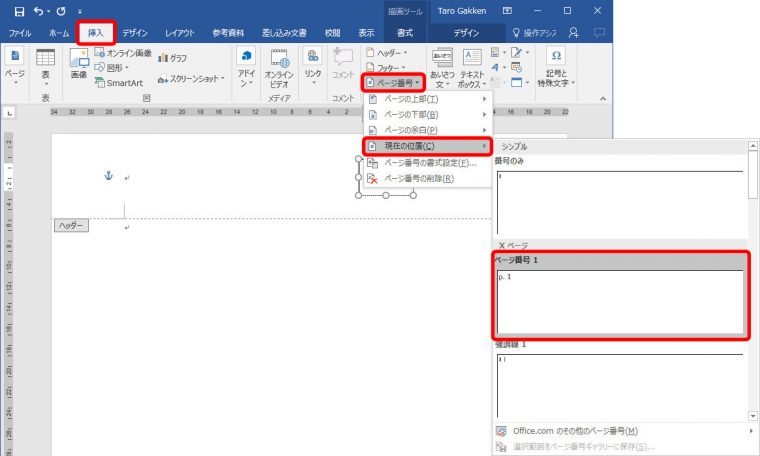The width and height of the screenshot is (760, 456).
Task: Insert a table with the 表 button
Action: pyautogui.click(x=46, y=67)
